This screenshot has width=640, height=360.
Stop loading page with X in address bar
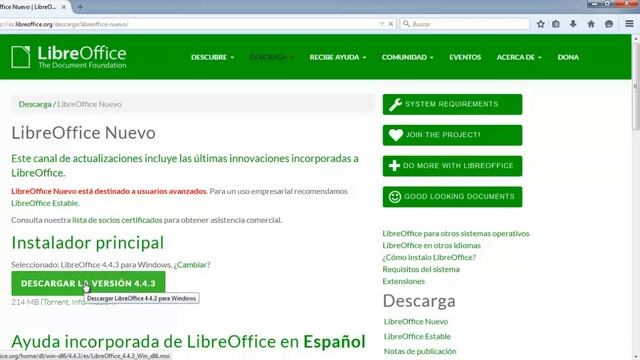(391, 24)
